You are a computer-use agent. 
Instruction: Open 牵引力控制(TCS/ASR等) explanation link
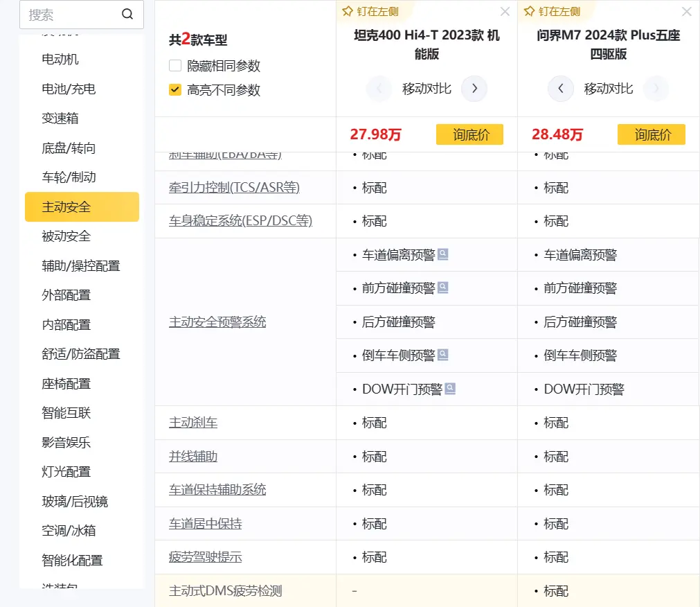point(235,187)
